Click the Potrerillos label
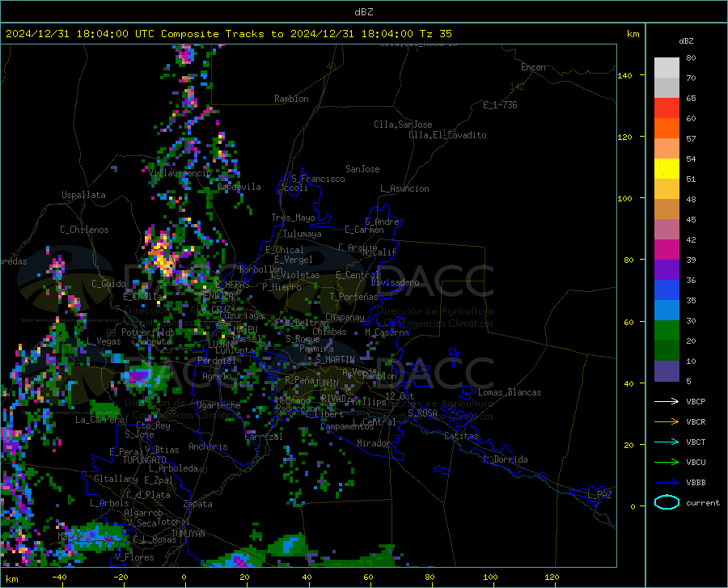This screenshot has width=728, height=588. 148,332
